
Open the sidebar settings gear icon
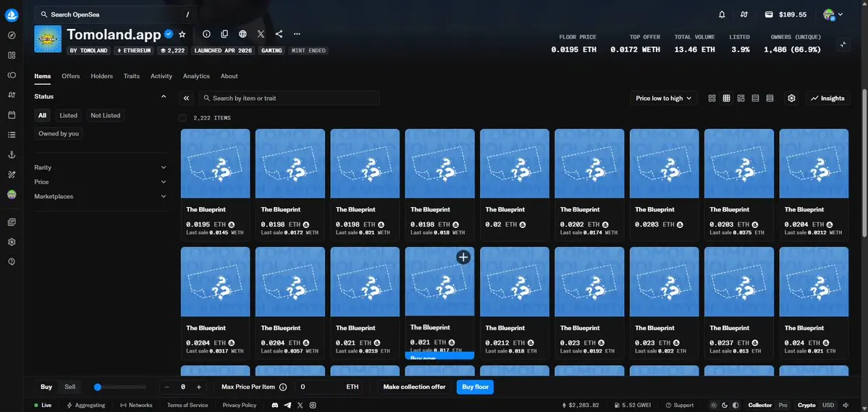tap(12, 242)
